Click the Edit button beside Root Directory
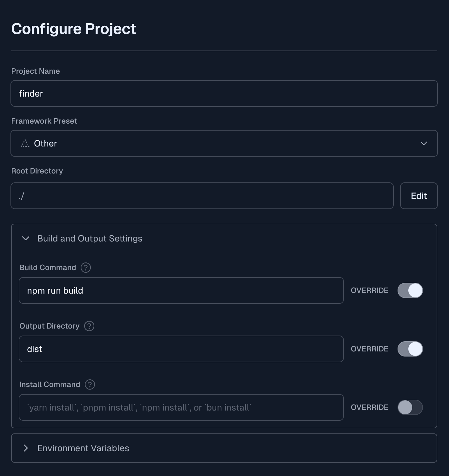This screenshot has height=476, width=449. pyautogui.click(x=419, y=196)
